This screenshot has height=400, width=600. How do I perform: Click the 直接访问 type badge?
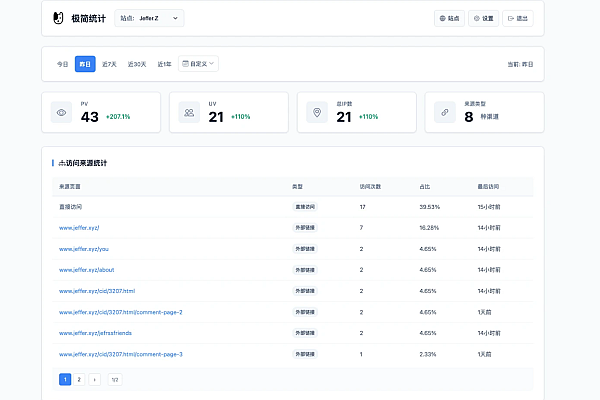(x=305, y=207)
